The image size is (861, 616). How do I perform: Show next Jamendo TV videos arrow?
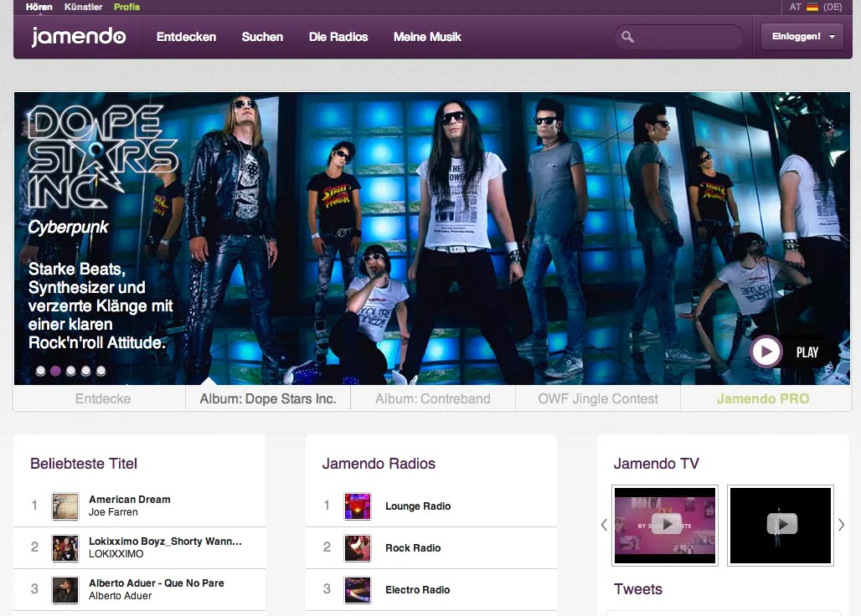click(842, 525)
